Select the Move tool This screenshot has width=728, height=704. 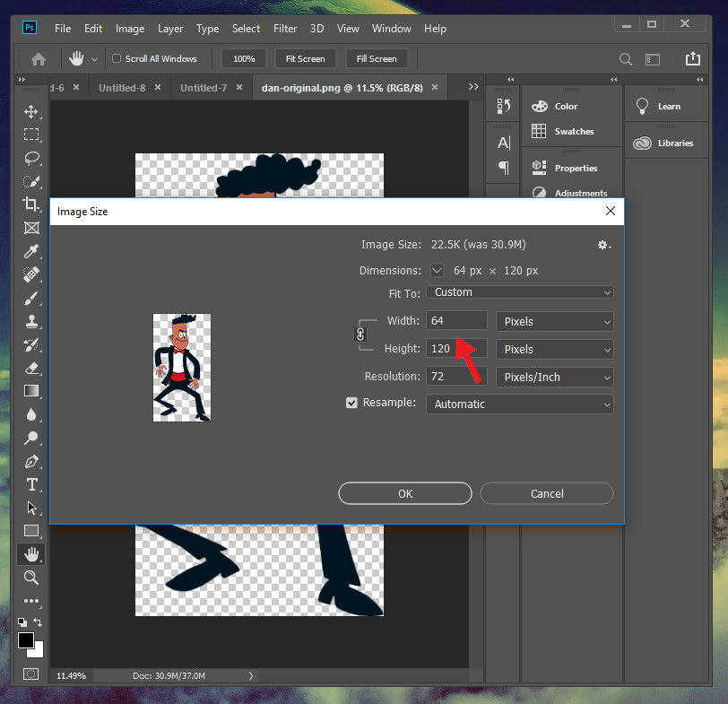31,111
